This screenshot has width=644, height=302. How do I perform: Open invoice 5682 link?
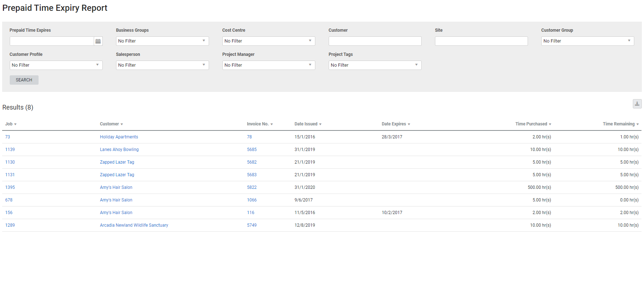[x=252, y=162]
